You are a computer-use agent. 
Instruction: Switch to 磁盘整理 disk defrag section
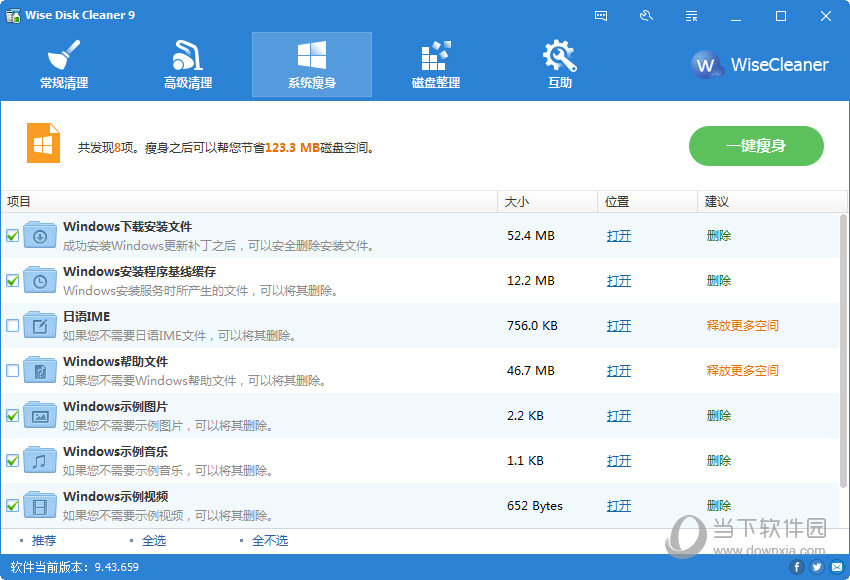(436, 65)
